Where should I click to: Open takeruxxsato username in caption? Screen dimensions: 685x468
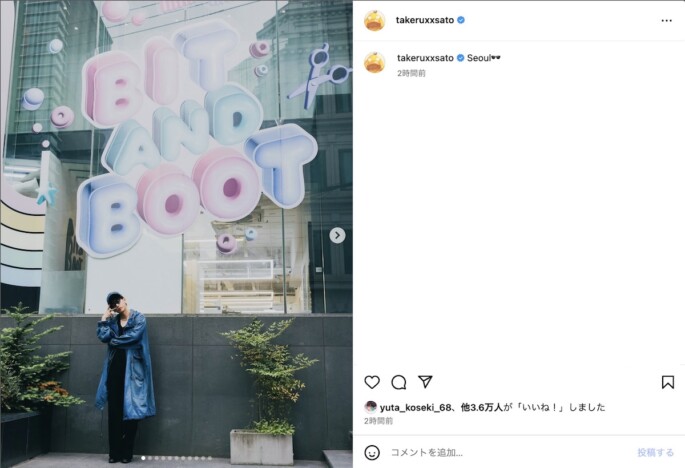[425, 58]
